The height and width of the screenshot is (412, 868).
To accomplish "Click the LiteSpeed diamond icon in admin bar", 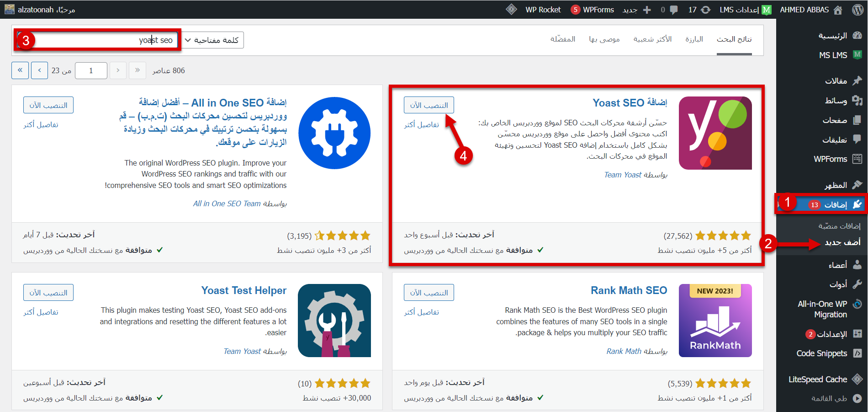I will (511, 9).
